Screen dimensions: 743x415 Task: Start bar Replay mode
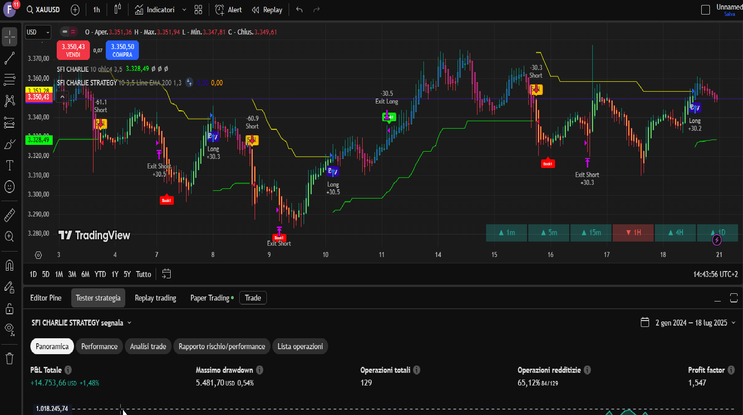267,9
